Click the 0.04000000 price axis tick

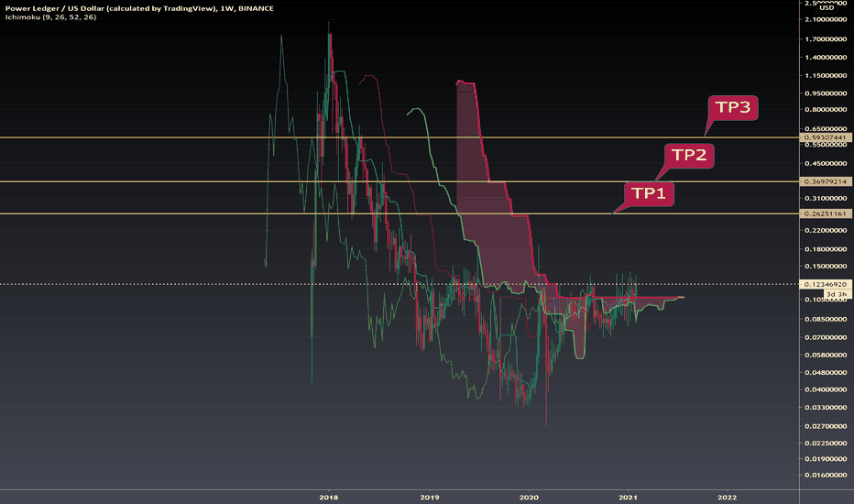[826, 389]
